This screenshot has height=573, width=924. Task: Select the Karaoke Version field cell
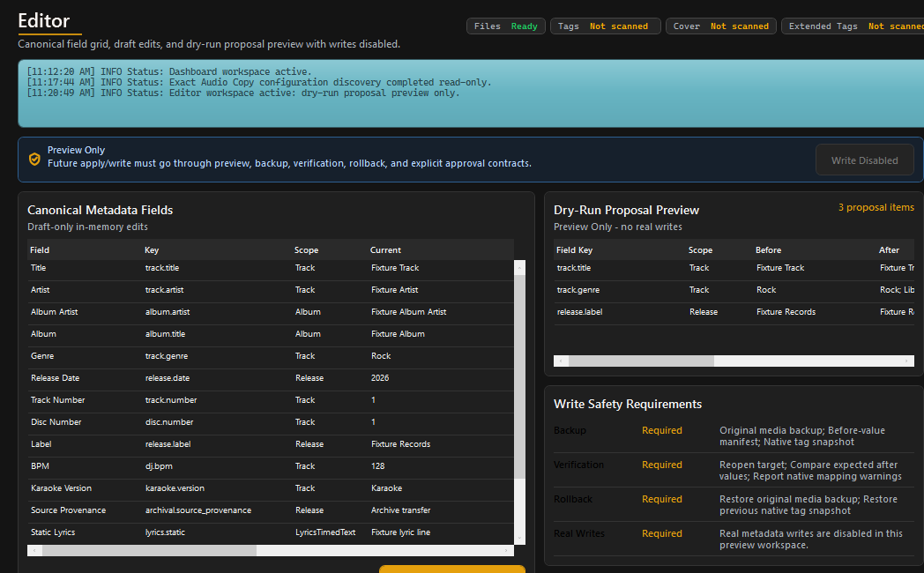[62, 488]
